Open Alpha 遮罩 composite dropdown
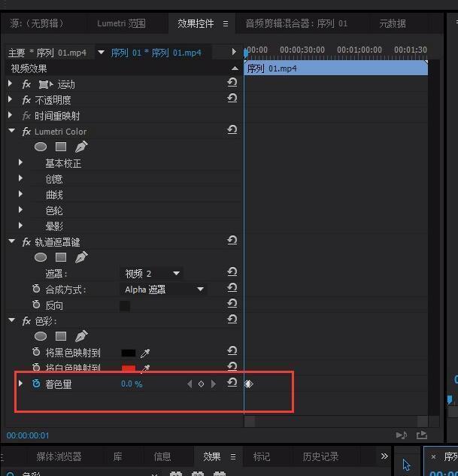The width and height of the screenshot is (458, 476). [164, 290]
